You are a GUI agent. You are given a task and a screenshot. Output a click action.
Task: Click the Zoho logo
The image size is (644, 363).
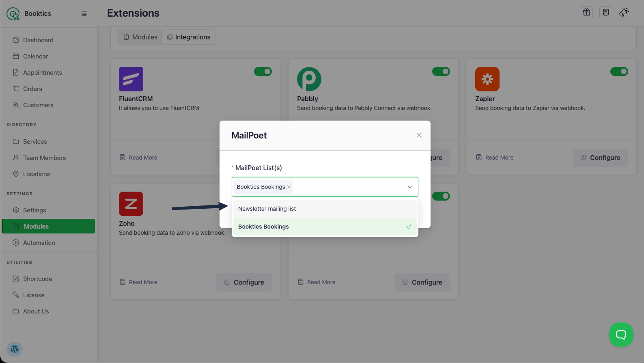131,204
